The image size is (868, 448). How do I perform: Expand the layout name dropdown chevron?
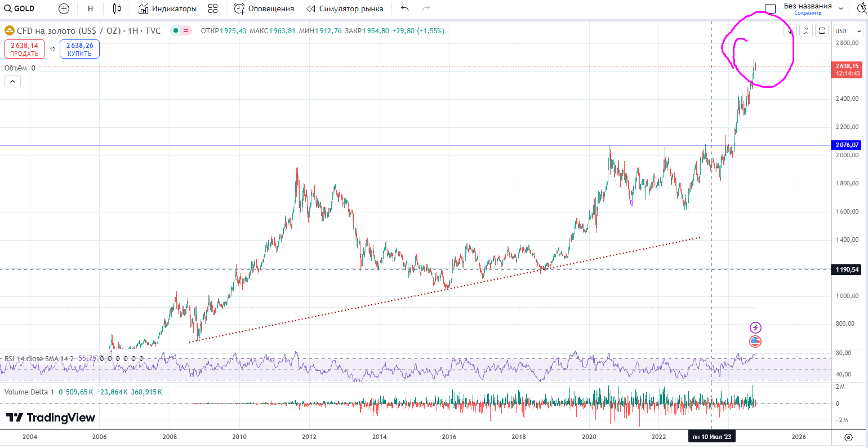(841, 8)
